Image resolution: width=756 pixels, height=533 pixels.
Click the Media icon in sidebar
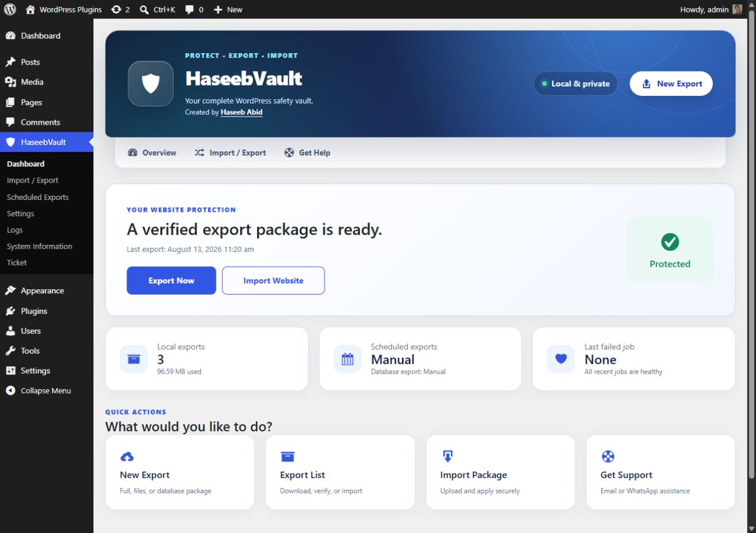(11, 82)
